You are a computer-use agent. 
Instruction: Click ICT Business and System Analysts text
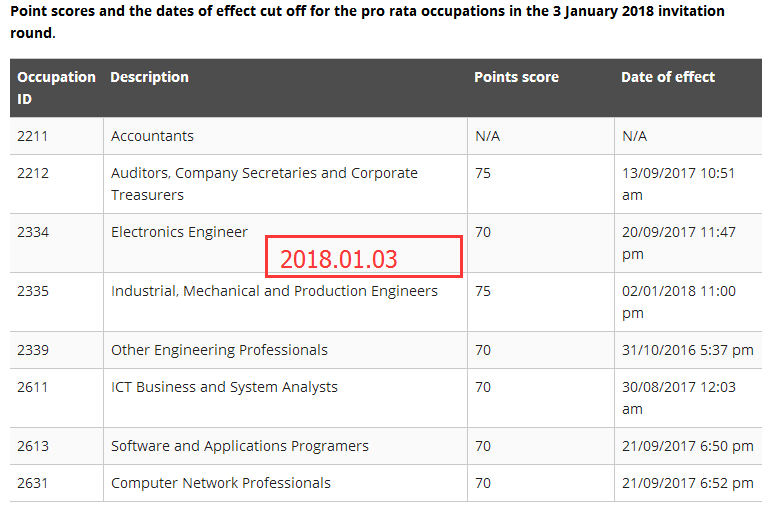click(224, 387)
